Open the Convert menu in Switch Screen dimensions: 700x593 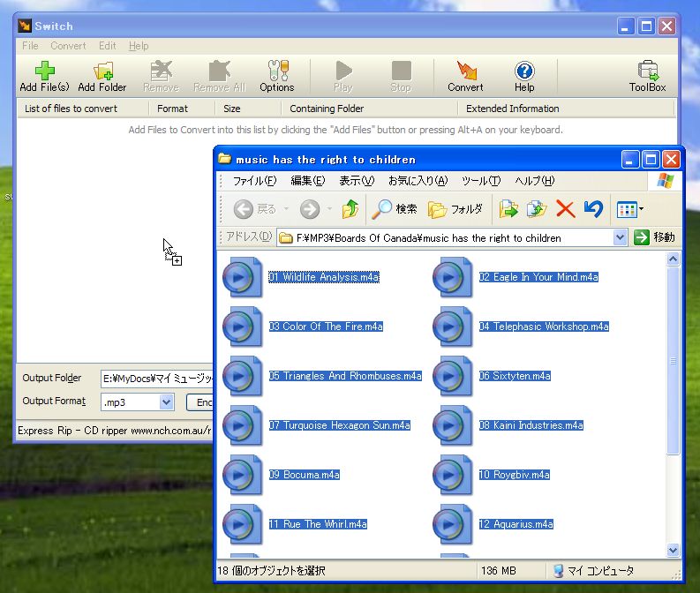tap(68, 46)
